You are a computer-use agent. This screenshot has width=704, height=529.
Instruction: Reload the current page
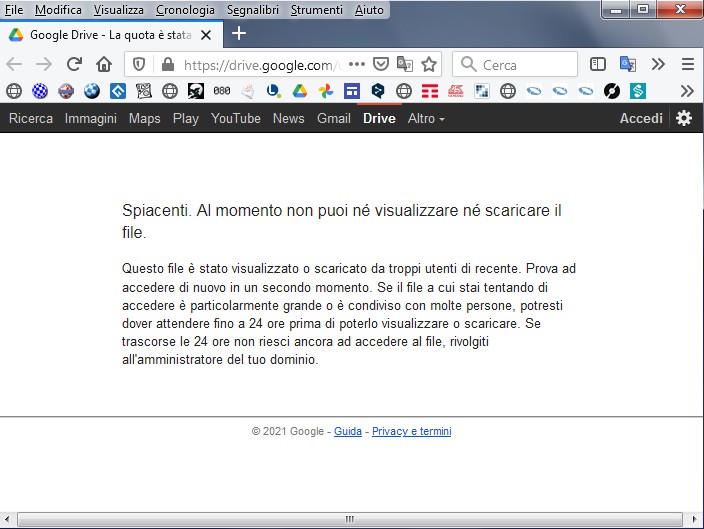(x=73, y=64)
